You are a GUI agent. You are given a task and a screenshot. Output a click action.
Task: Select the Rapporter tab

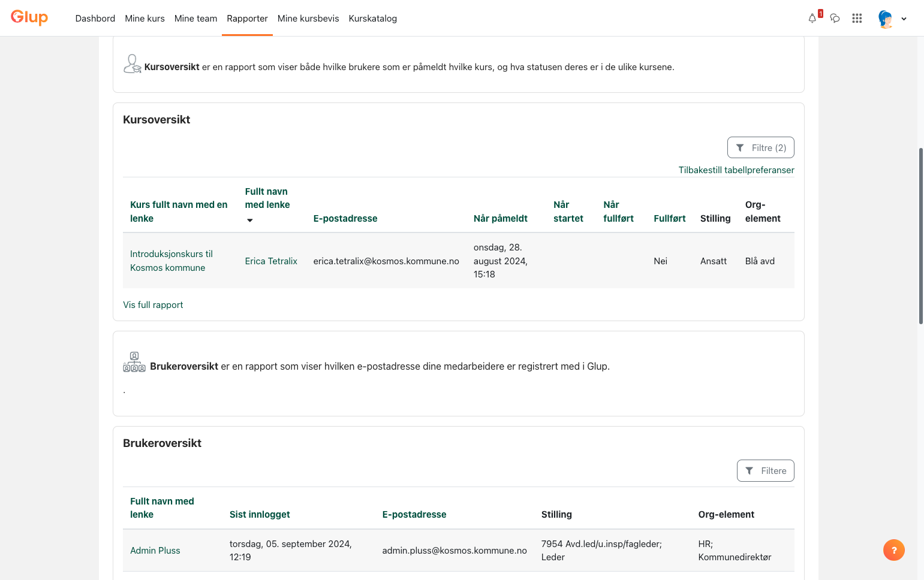coord(247,18)
